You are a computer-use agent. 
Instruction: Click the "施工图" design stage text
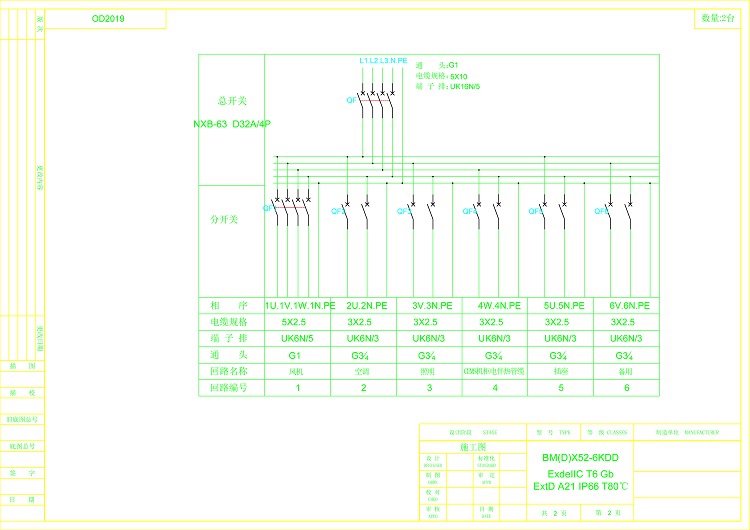pos(473,447)
